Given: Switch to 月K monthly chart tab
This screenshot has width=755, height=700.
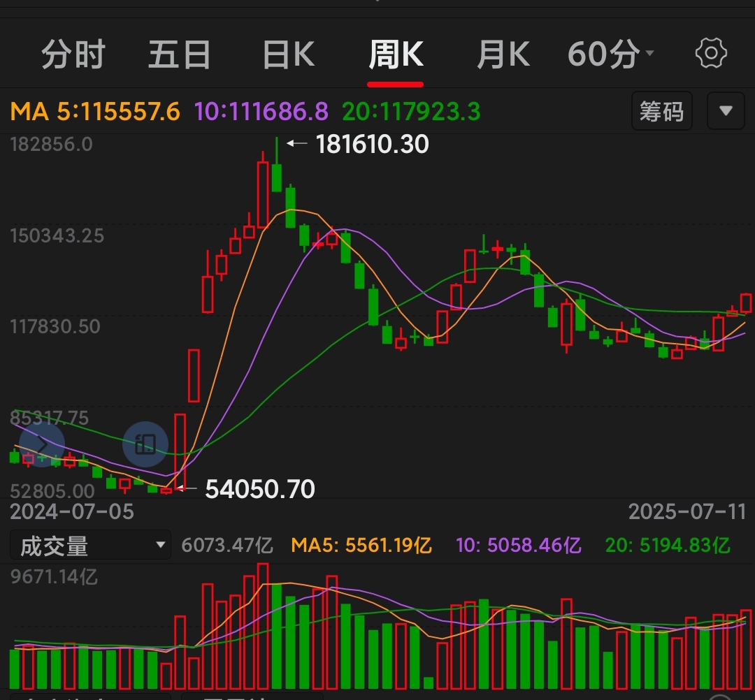Looking at the screenshot, I should click(503, 54).
